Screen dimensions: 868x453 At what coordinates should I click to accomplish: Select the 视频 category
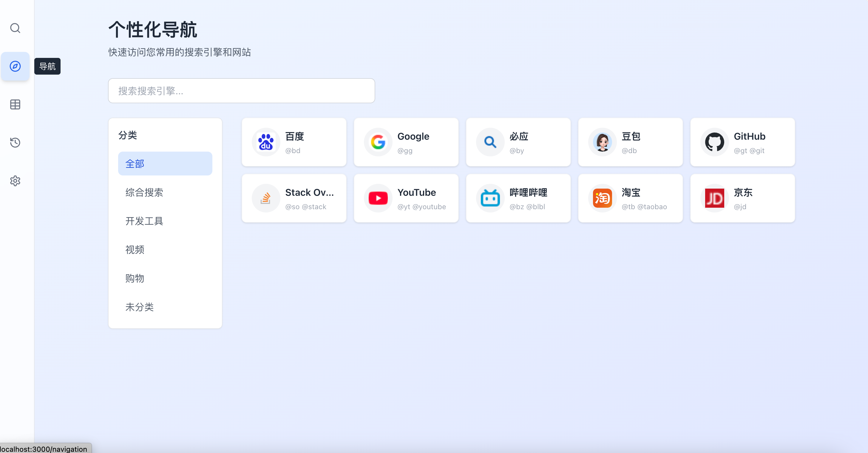tap(165, 249)
